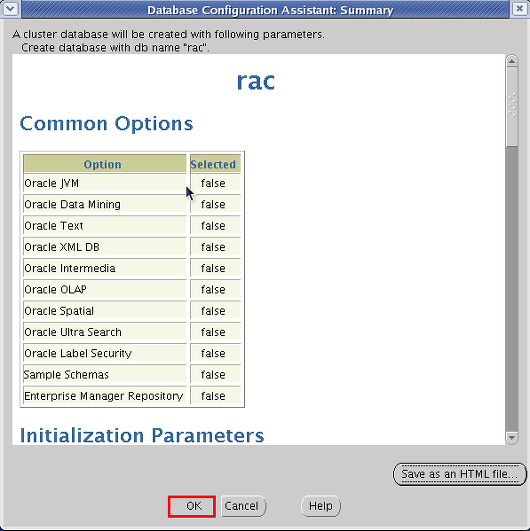Select the Oracle Text option
Screen dimensions: 530x531
(x=105, y=226)
